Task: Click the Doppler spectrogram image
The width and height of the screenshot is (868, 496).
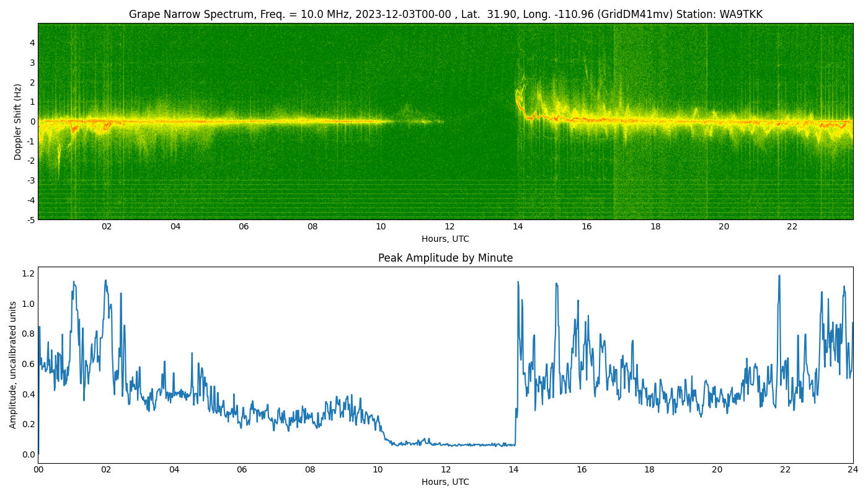Action: 445,122
